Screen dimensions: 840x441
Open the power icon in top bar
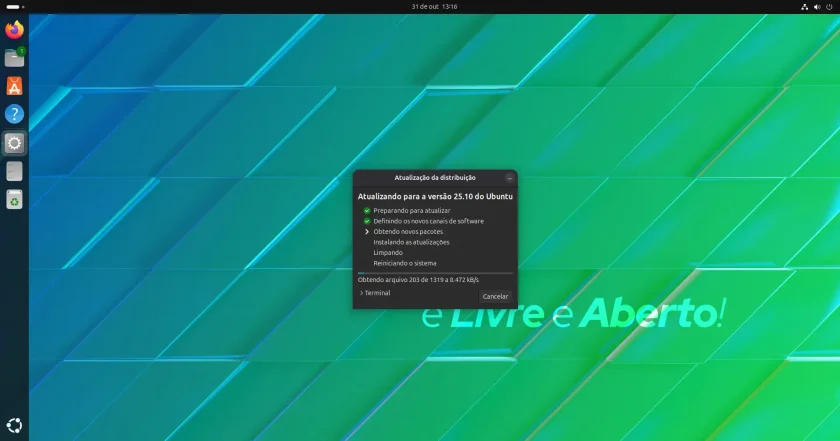coord(830,7)
